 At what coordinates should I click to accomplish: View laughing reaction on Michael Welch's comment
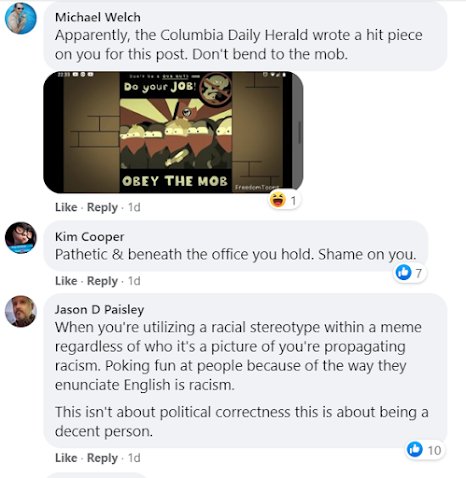[285, 200]
